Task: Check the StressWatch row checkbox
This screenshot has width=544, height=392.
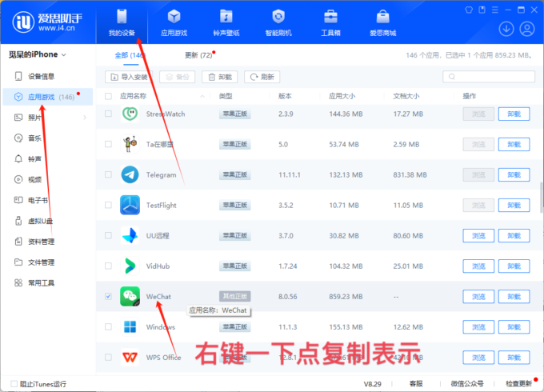Action: point(108,114)
